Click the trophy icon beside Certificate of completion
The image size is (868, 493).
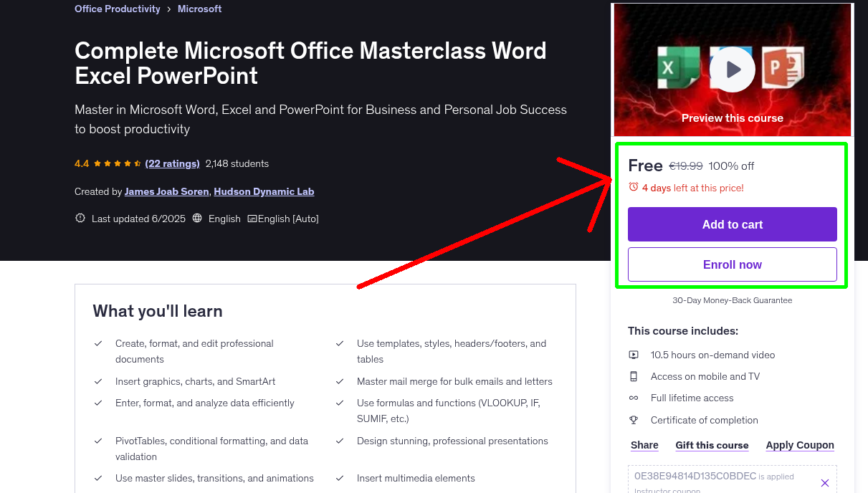[x=634, y=420]
